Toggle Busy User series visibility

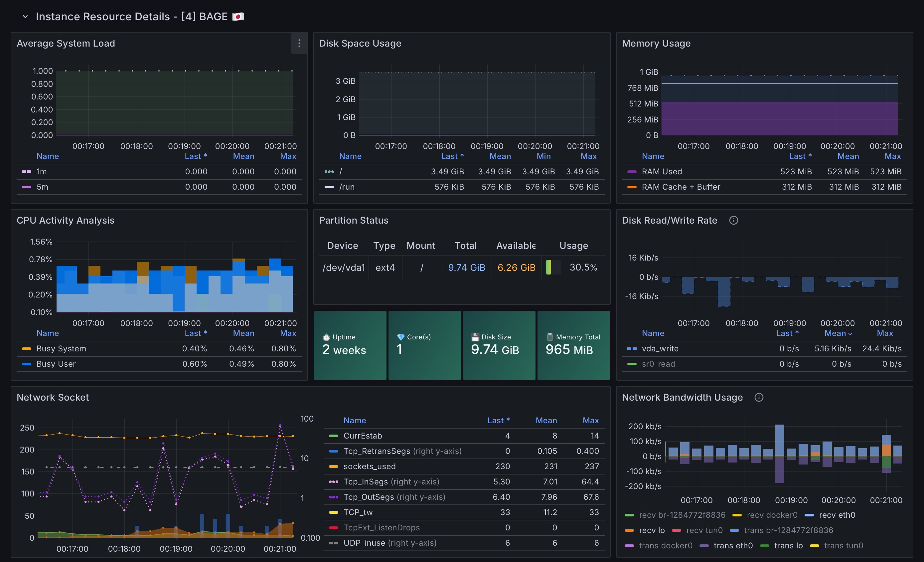56,364
